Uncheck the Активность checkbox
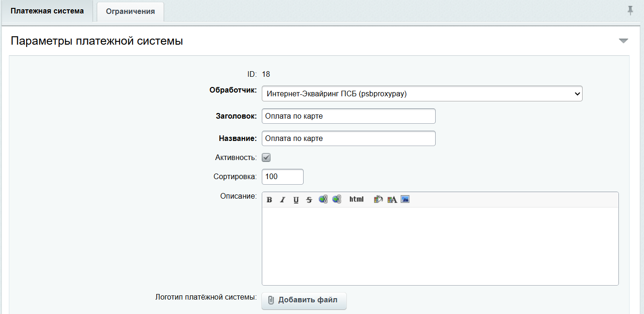 266,158
